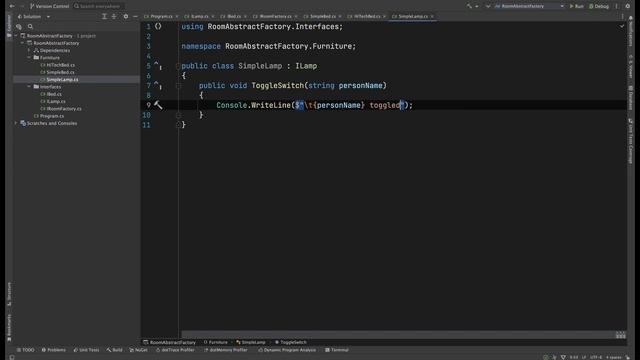Viewport: 640px width, 360px height.
Task: Open more run actions menu
Action: (x=617, y=6)
